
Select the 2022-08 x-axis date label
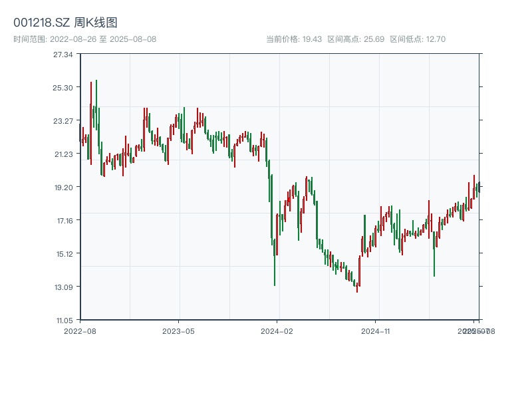pos(80,331)
